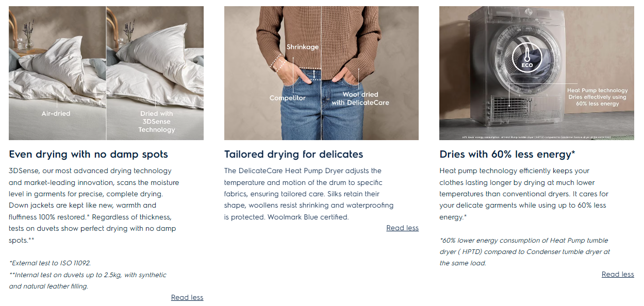
Task: Click the 'Air-dried' label on pillow image
Action: (56, 113)
